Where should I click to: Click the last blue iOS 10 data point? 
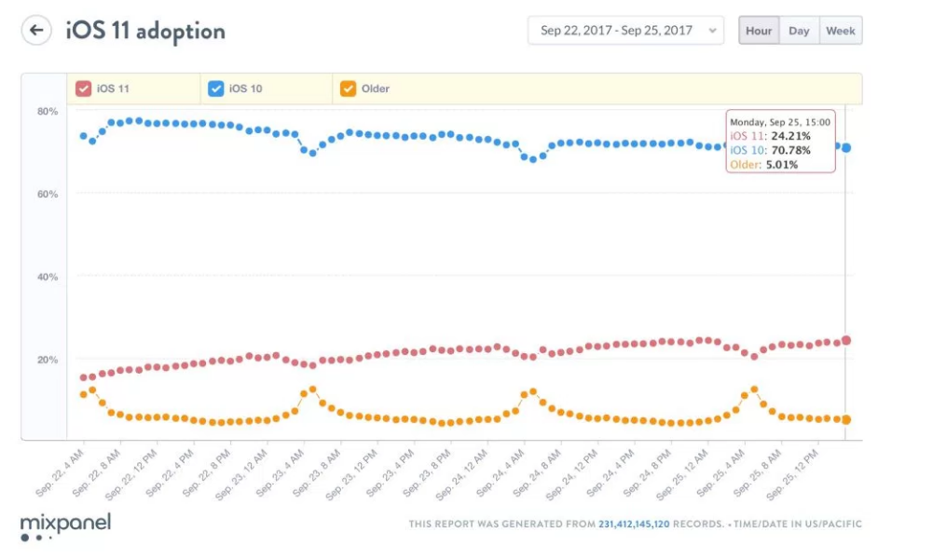[x=846, y=147]
